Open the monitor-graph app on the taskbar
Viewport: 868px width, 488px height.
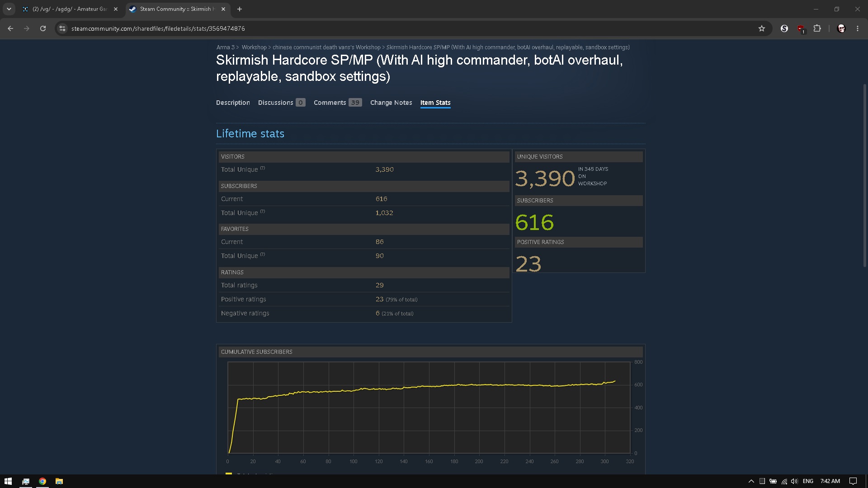[26, 481]
